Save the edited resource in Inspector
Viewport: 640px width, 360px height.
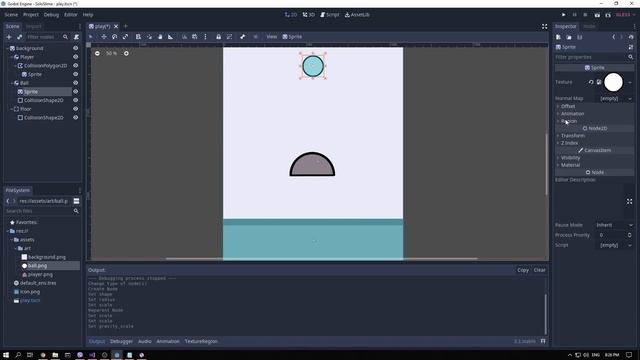580,37
